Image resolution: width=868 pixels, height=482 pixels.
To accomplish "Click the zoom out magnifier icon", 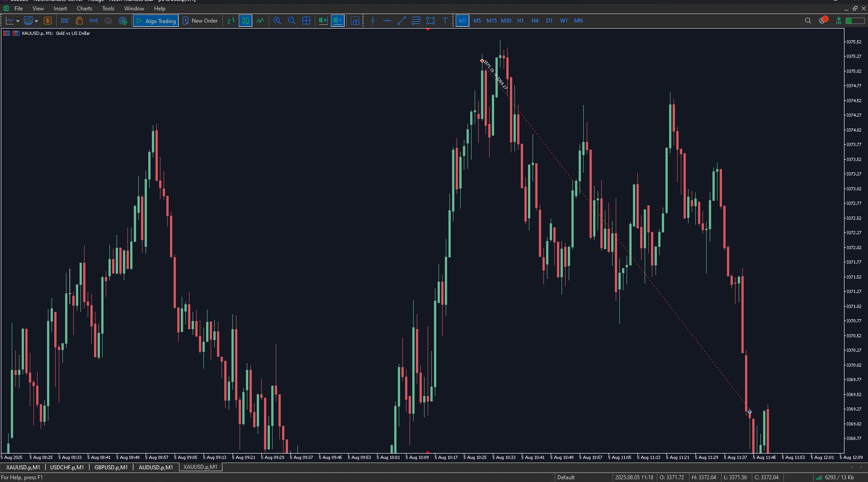I will (292, 21).
